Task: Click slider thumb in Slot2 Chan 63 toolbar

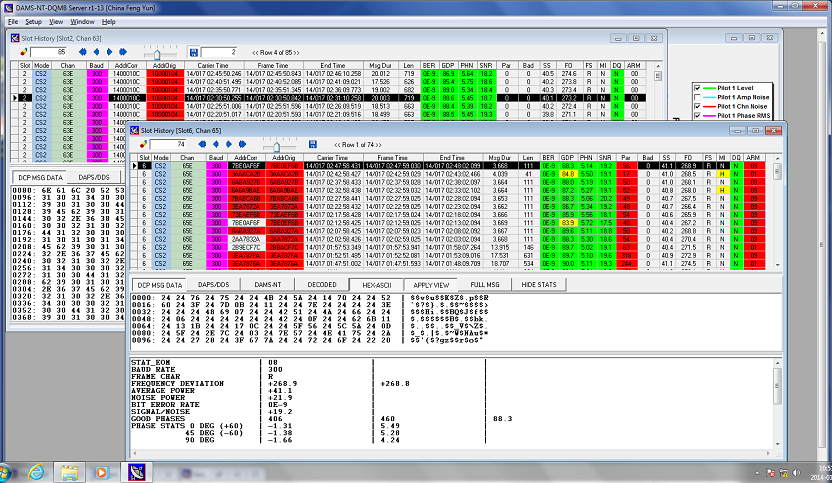Action: (157, 55)
